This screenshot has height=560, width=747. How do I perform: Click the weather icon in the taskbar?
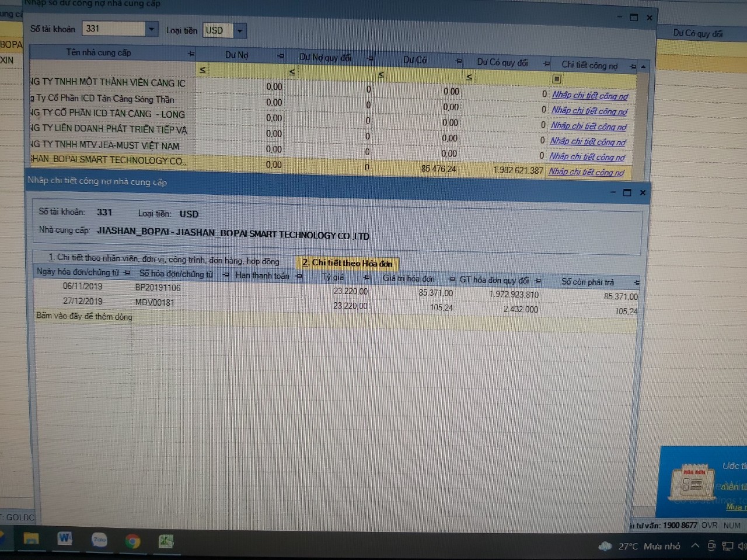(605, 546)
